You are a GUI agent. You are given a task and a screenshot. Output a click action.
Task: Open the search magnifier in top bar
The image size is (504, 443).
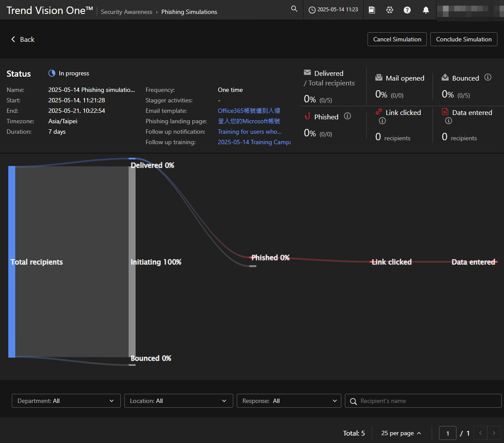point(294,9)
